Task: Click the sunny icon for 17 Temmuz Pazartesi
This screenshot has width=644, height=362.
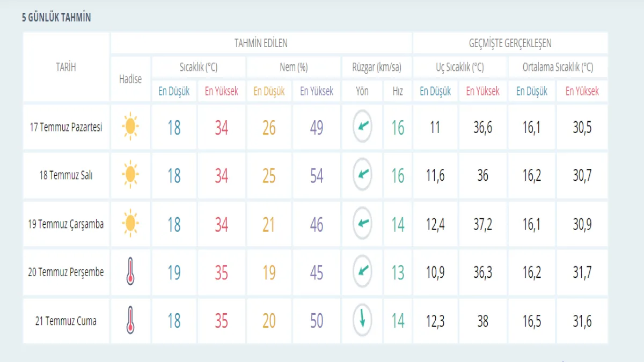Action: 130,127
